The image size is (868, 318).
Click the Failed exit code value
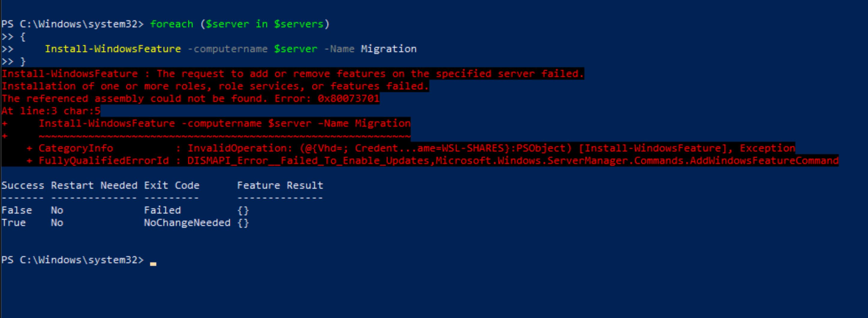(162, 210)
